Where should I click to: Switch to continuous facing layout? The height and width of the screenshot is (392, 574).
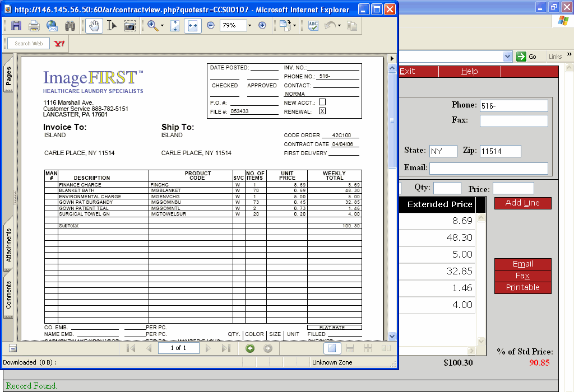pos(368,348)
